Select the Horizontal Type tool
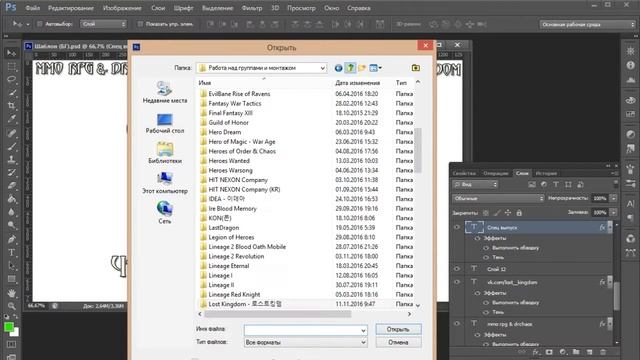Image resolution: width=640 pixels, height=360 pixels. coord(11,252)
